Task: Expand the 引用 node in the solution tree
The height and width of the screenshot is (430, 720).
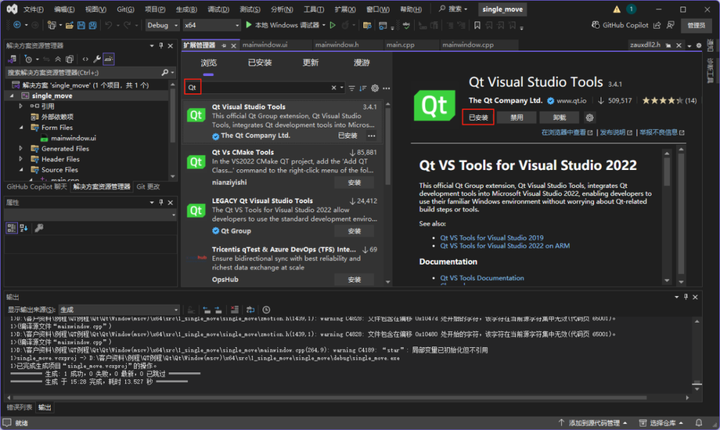Action: coord(20,106)
